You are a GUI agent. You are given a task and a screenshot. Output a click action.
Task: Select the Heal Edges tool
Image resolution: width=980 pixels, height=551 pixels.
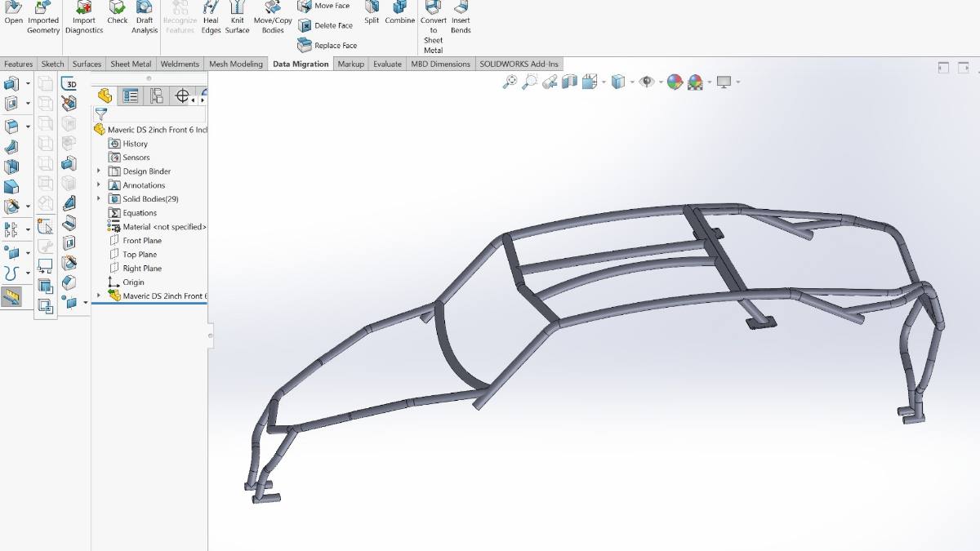click(x=211, y=16)
